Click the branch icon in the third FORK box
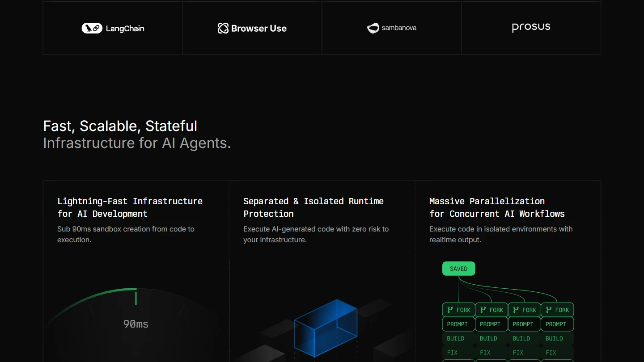644x362 pixels. (x=516, y=310)
